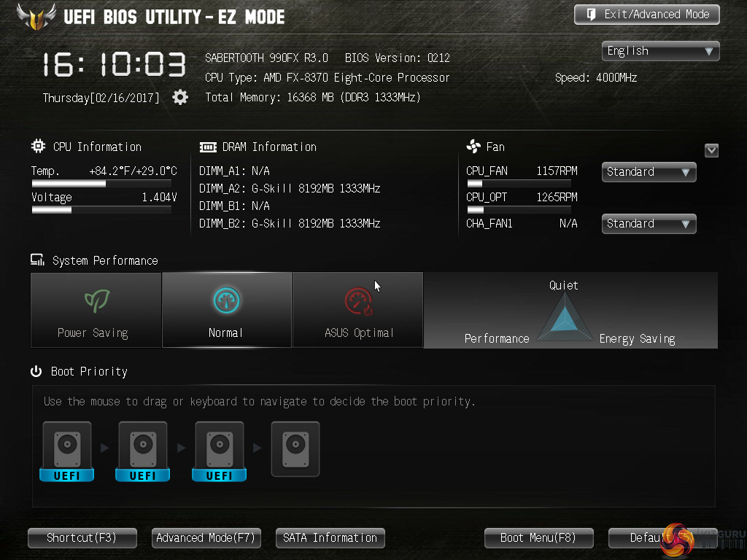The image size is (747, 560).
Task: Click the DRAM Information memory icon
Action: (x=208, y=147)
